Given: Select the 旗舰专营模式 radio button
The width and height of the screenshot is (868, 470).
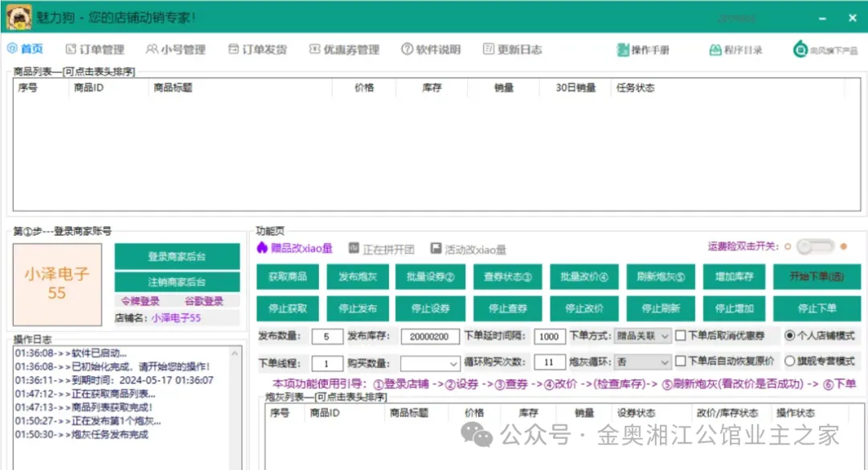Looking at the screenshot, I should coord(789,362).
